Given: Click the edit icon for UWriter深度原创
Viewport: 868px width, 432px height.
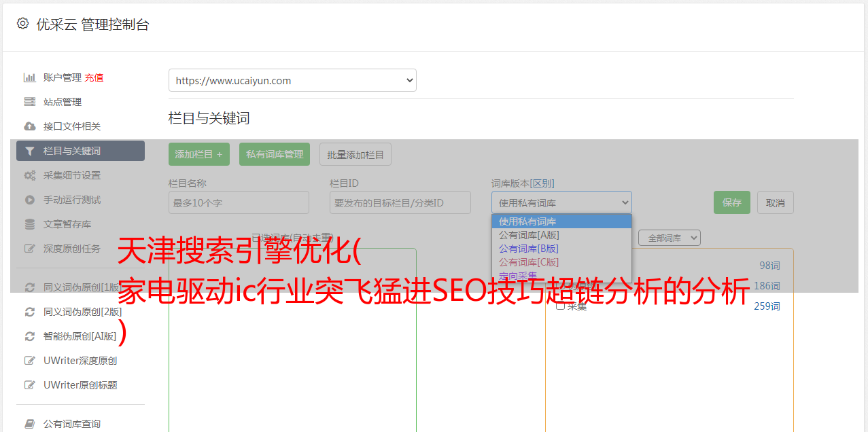Looking at the screenshot, I should [30, 361].
